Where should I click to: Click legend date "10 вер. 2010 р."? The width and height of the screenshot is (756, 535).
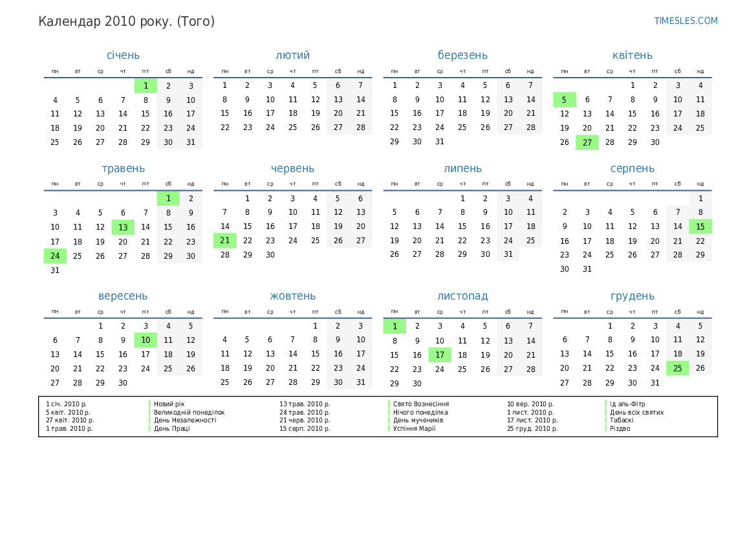pos(530,404)
